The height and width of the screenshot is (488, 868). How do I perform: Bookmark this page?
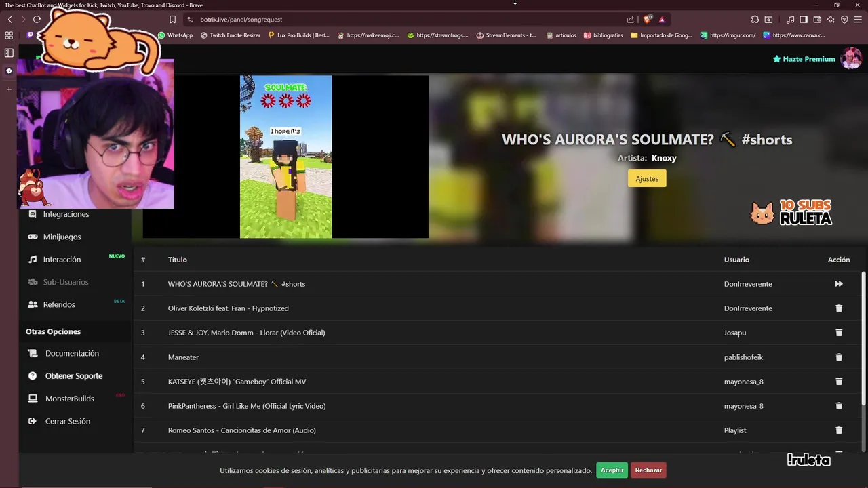[x=172, y=20]
